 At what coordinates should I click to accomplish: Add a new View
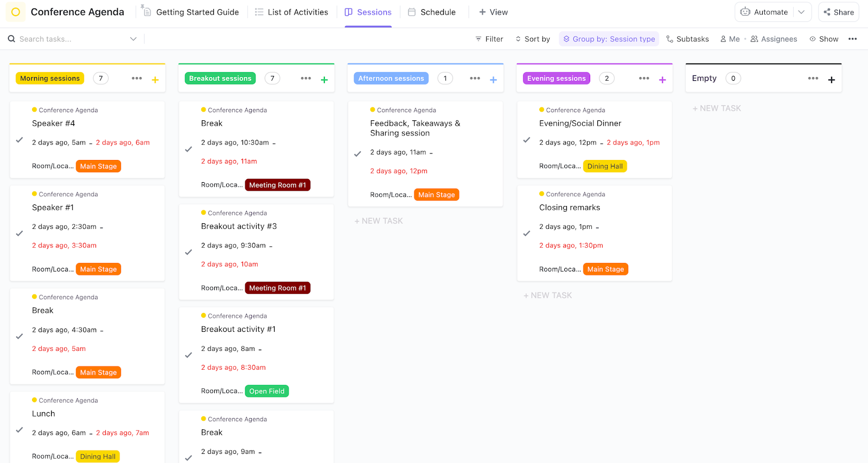pos(493,12)
